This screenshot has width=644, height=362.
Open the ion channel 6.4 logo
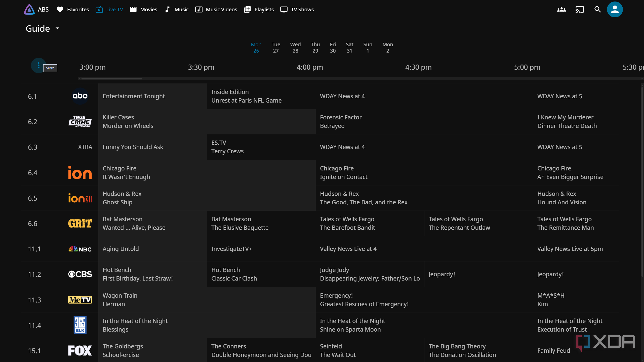(x=80, y=172)
